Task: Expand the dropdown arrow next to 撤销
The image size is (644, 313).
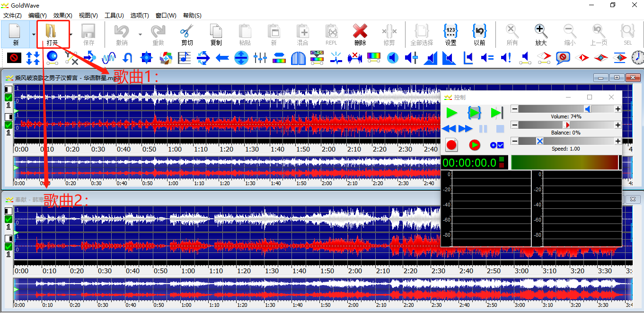Action: tap(140, 35)
